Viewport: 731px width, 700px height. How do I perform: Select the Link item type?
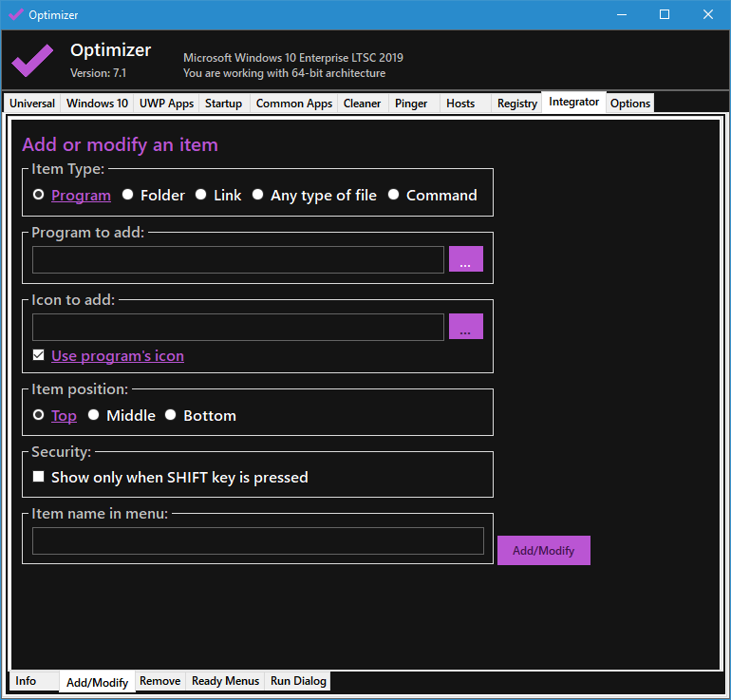click(201, 195)
